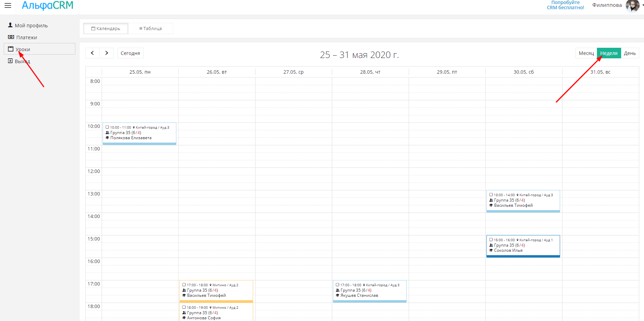Go to previous week arrow
This screenshot has height=321, width=644.
pyautogui.click(x=92, y=53)
